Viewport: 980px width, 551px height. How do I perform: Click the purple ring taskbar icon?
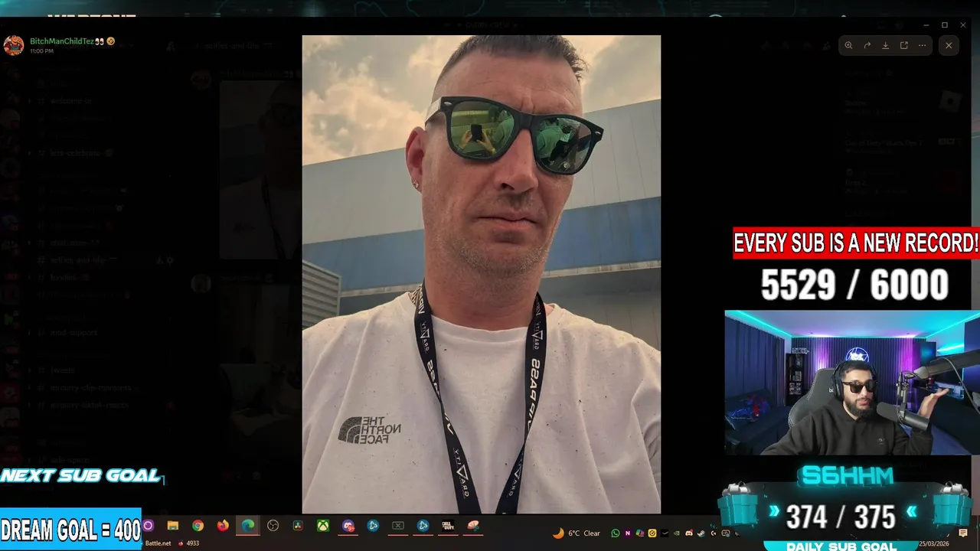point(149,526)
